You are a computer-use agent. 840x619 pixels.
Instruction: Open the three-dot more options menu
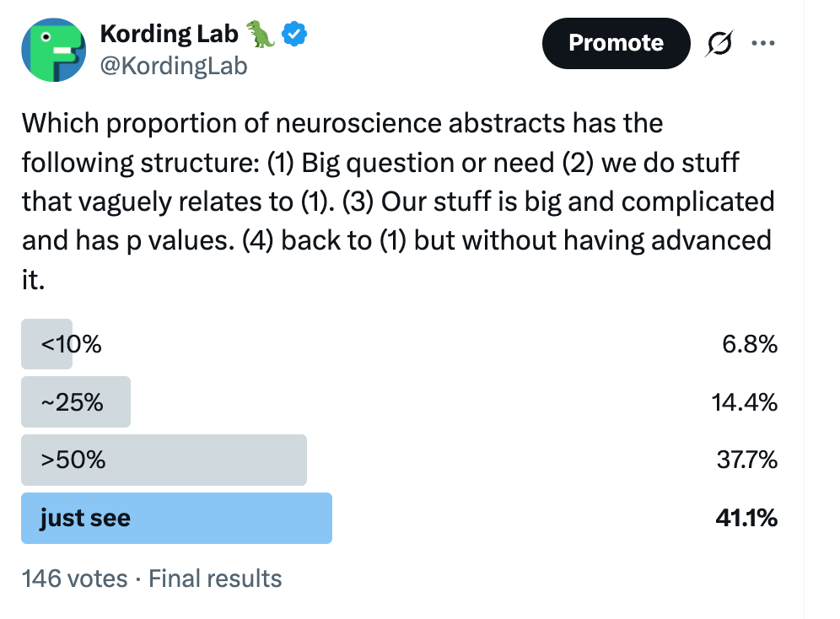coord(762,43)
